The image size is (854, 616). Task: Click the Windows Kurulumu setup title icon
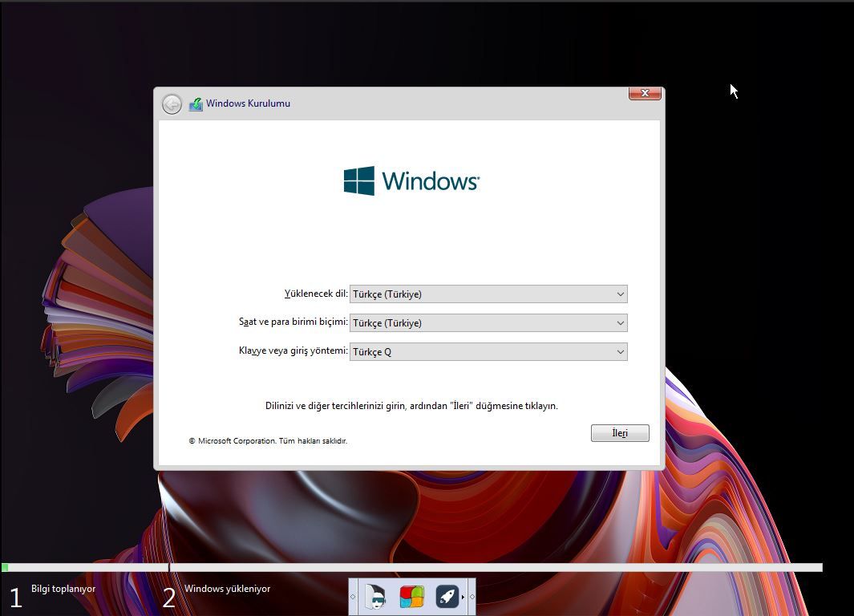coord(196,103)
